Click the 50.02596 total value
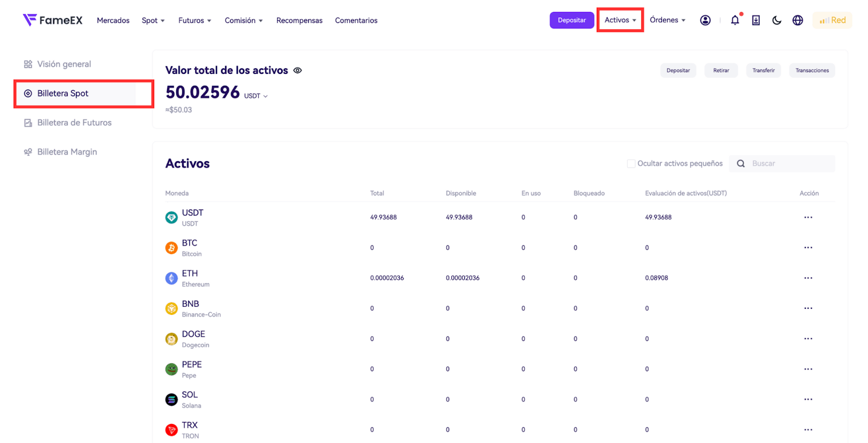The height and width of the screenshot is (443, 868). pos(202,92)
